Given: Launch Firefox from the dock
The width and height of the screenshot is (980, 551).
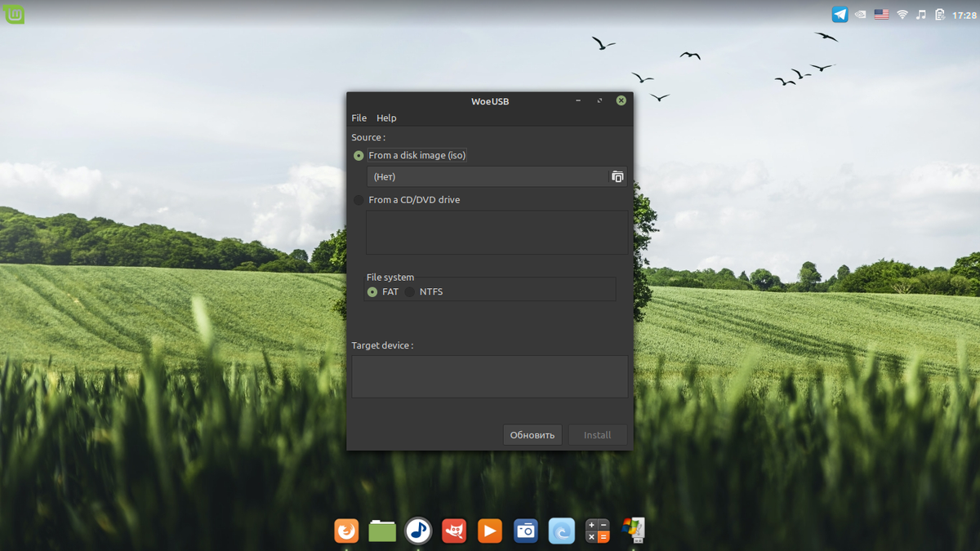Looking at the screenshot, I should [346, 531].
